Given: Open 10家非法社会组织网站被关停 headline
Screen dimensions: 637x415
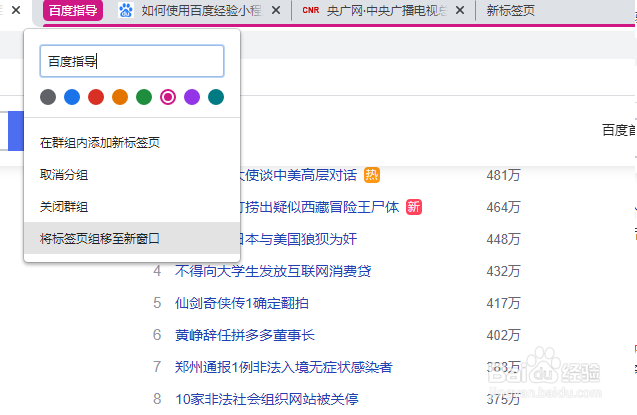Looking at the screenshot, I should [x=267, y=399].
